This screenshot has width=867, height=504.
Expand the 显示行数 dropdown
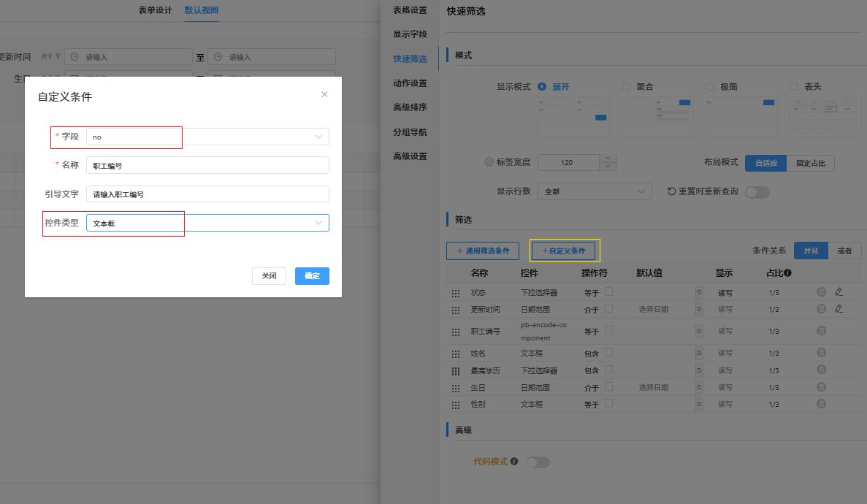point(594,191)
